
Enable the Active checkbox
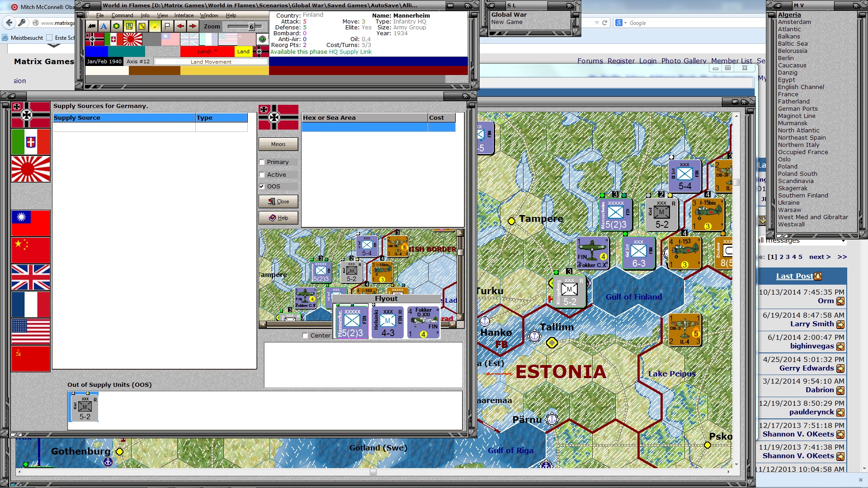pyautogui.click(x=262, y=175)
